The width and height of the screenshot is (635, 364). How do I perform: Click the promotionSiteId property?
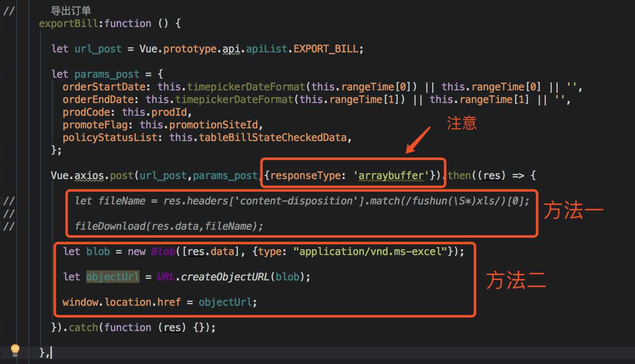tap(213, 125)
